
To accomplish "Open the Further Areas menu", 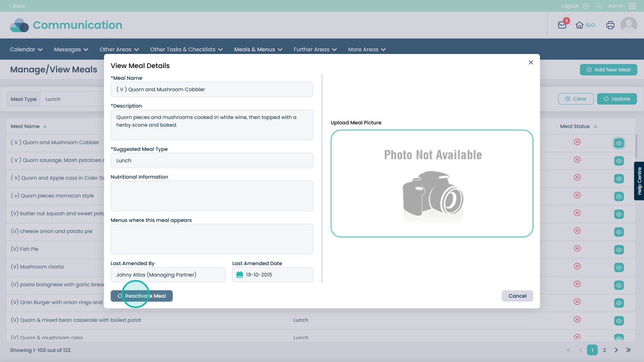I will point(315,49).
